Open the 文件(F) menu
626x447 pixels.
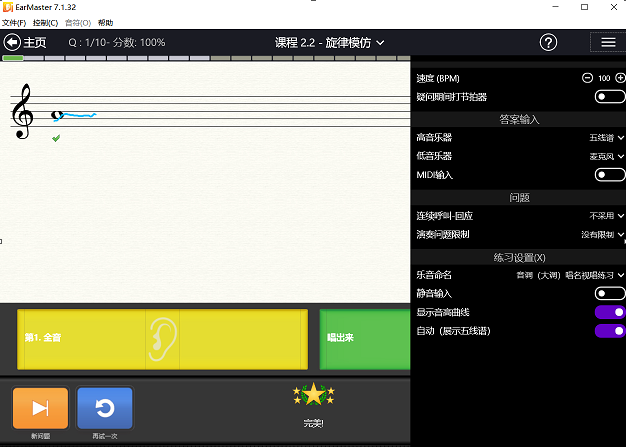point(14,22)
